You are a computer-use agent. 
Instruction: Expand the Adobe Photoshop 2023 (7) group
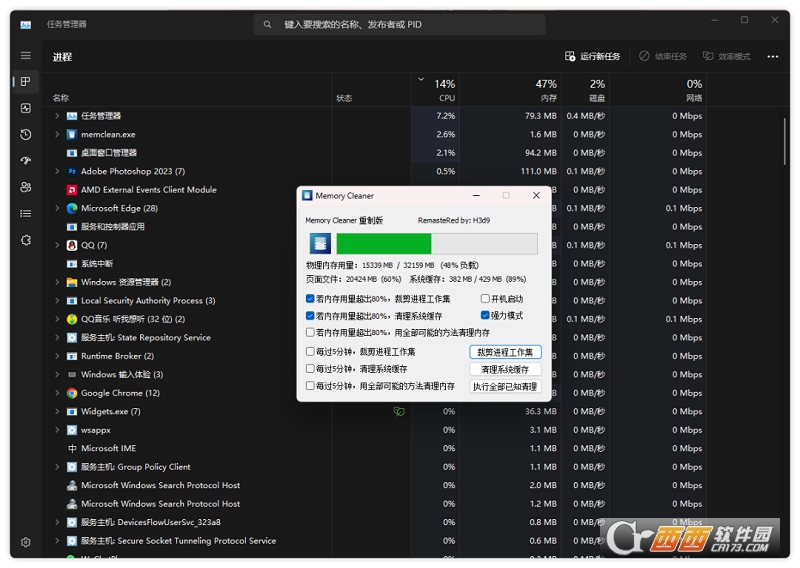click(x=57, y=171)
